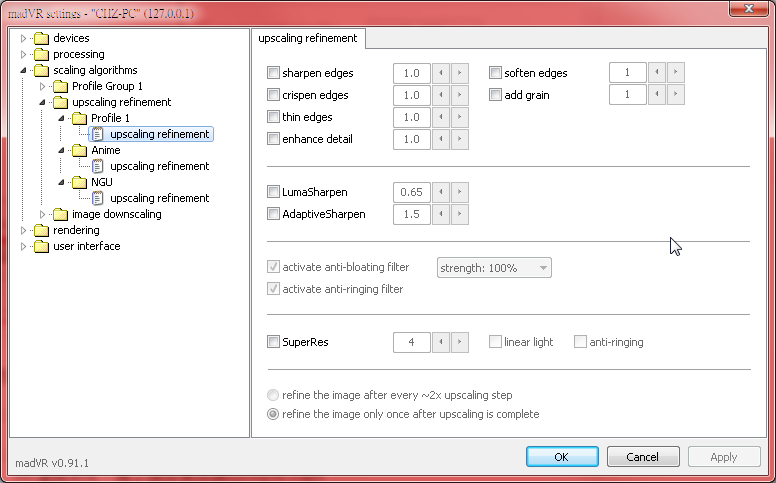Click the rendering folder icon
This screenshot has width=776, height=483.
42,230
